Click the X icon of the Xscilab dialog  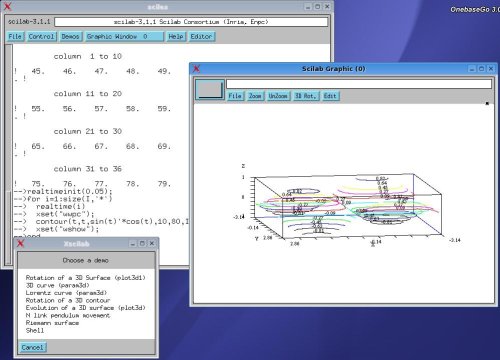pyautogui.click(x=21, y=243)
